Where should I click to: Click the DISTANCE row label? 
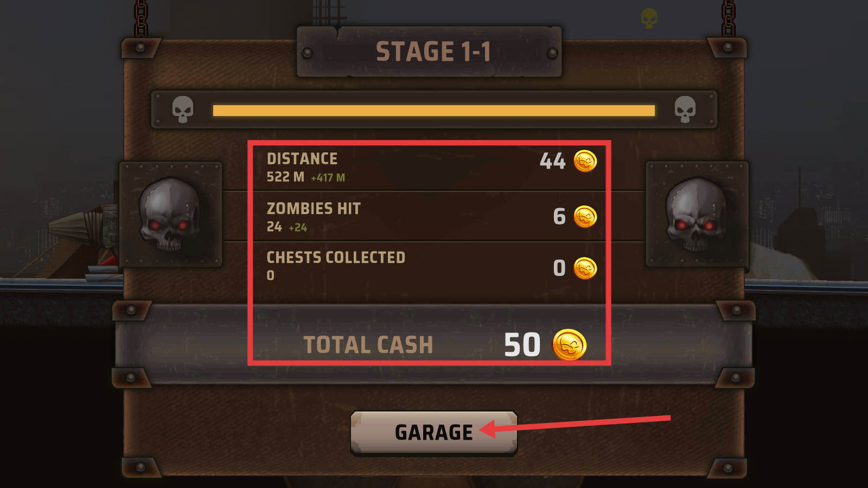[x=302, y=159]
